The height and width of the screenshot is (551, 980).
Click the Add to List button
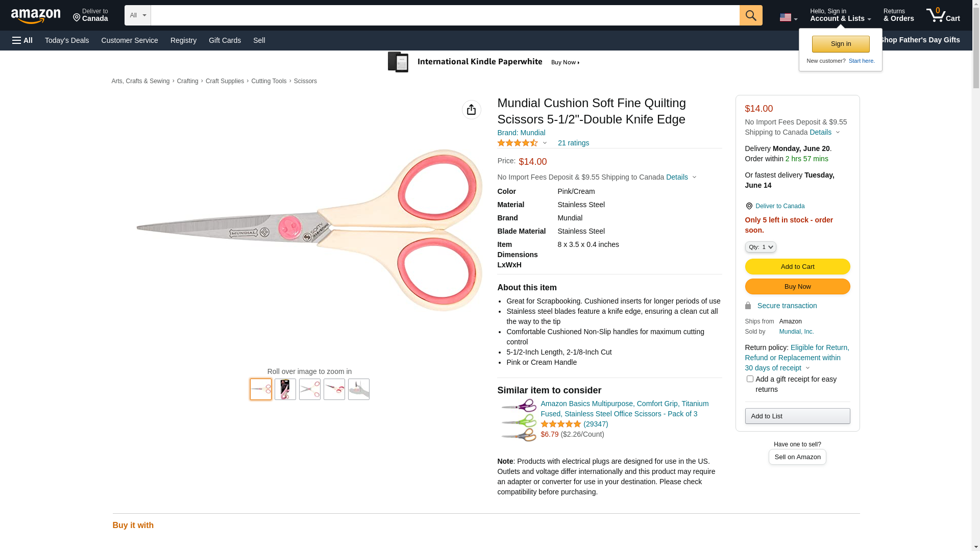[797, 416]
